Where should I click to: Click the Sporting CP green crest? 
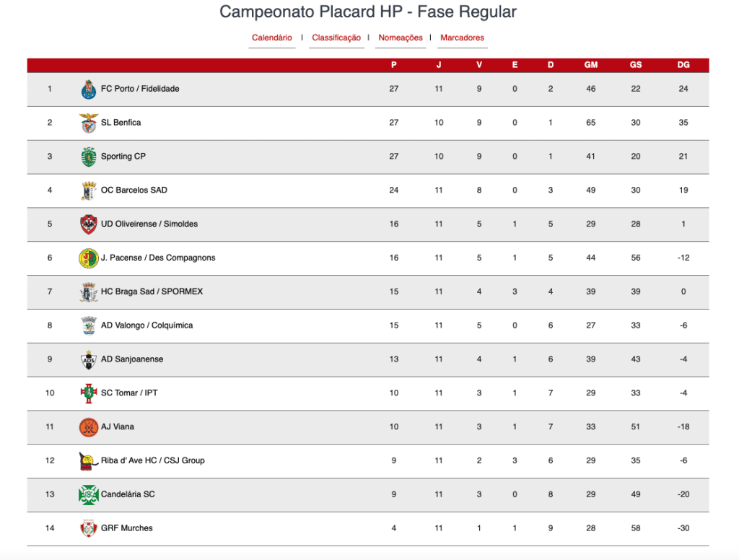89,157
